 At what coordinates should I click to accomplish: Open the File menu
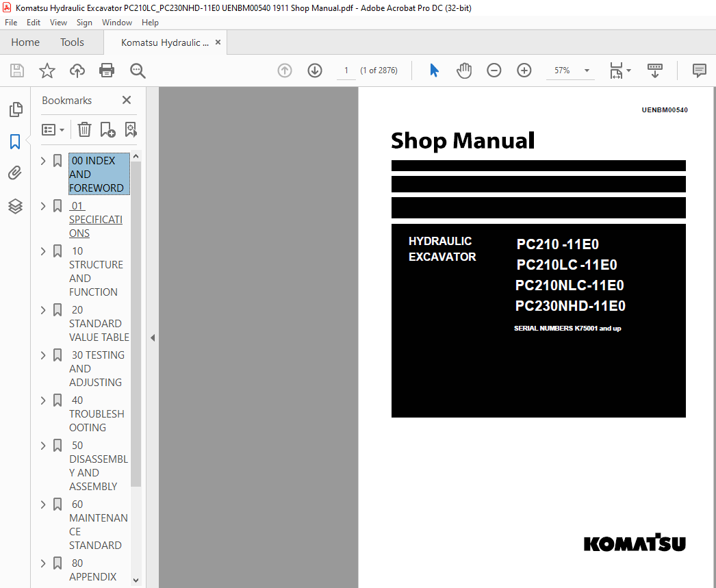tap(11, 23)
